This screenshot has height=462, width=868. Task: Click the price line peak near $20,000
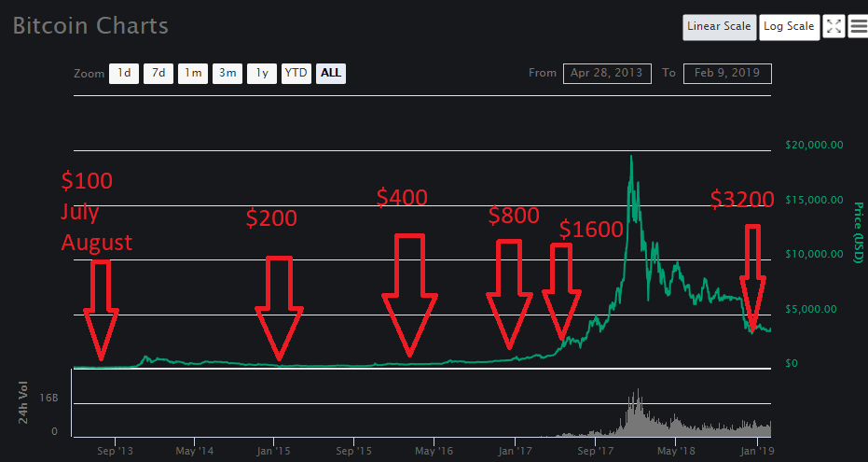pyautogui.click(x=631, y=158)
